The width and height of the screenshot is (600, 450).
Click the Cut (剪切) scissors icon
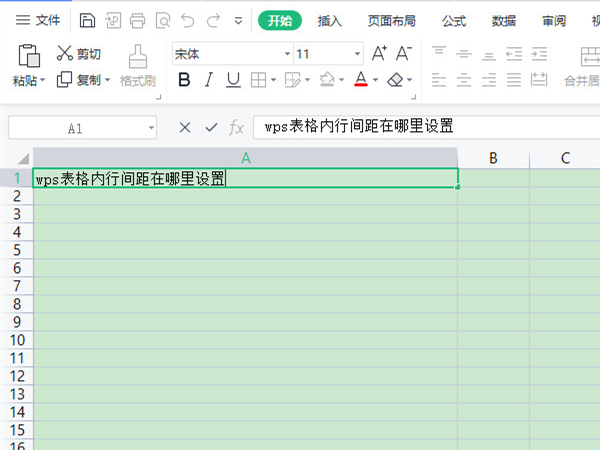65,54
